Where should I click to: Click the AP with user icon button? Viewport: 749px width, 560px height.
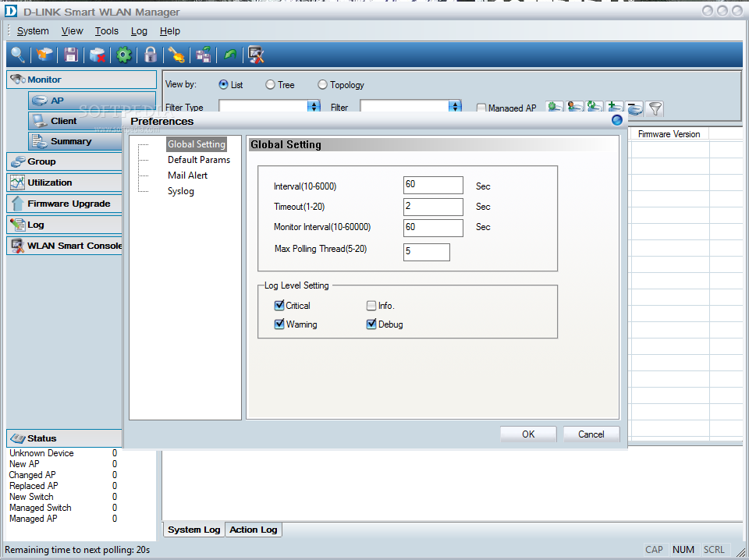coord(575,108)
